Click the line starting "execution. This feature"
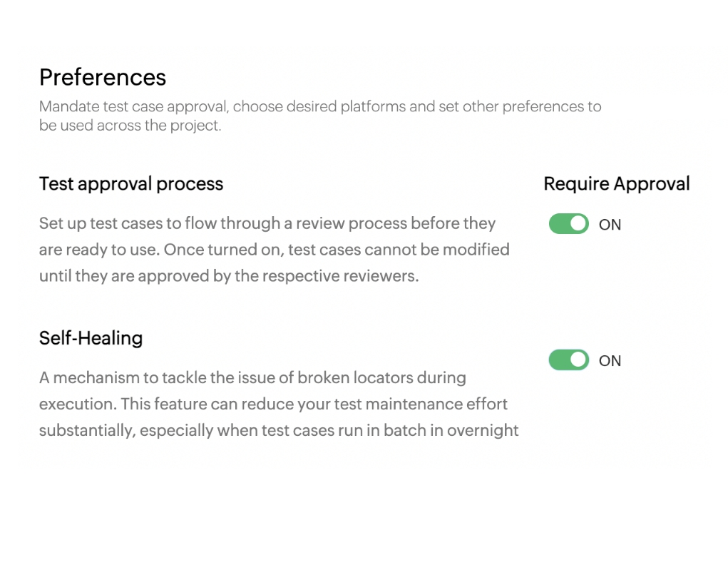The width and height of the screenshot is (728, 565). [273, 404]
